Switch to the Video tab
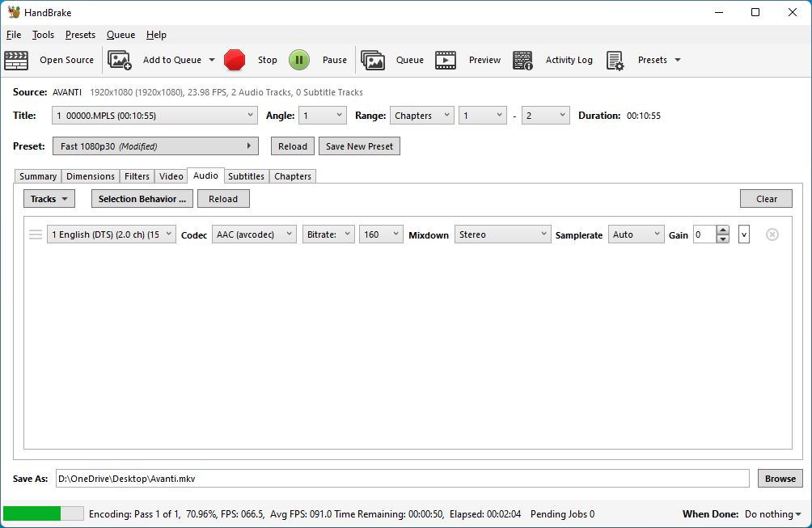Viewport: 812px width, 528px height. (x=171, y=176)
